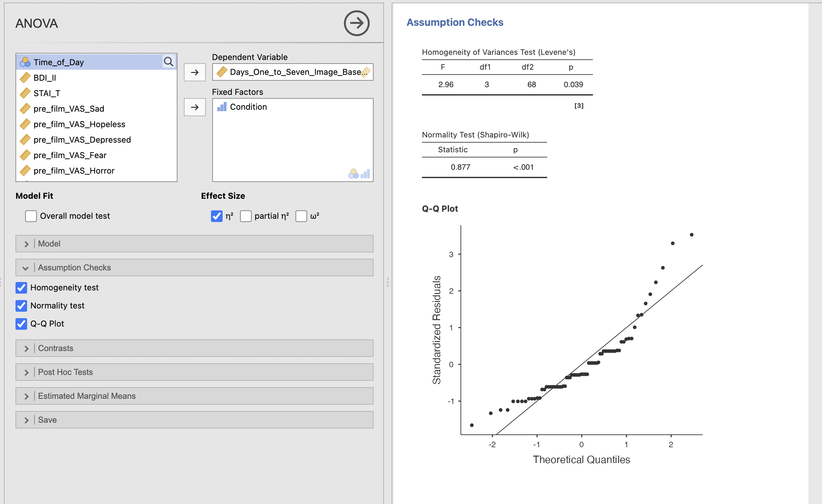
Task: Collapse the Assumption Checks section
Action: point(195,267)
